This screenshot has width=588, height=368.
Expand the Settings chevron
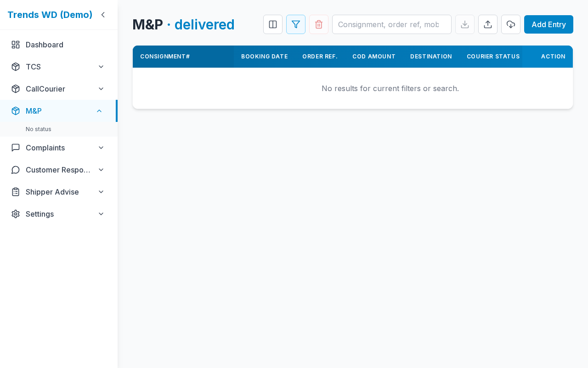101,214
